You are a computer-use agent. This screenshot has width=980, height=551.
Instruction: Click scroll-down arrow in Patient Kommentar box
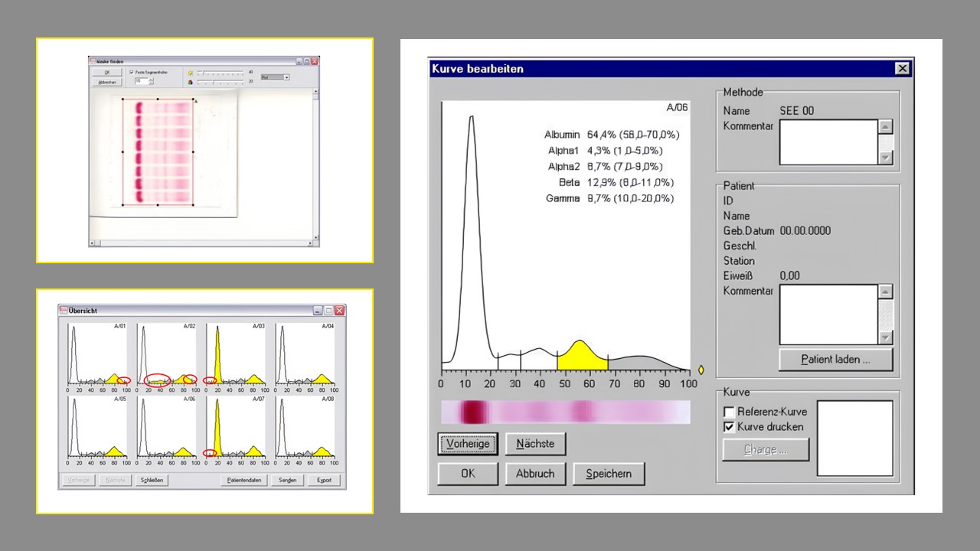tap(885, 337)
